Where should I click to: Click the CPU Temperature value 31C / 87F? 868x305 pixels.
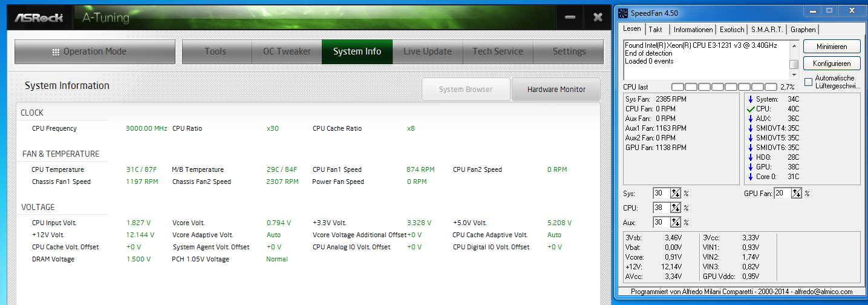(x=141, y=169)
